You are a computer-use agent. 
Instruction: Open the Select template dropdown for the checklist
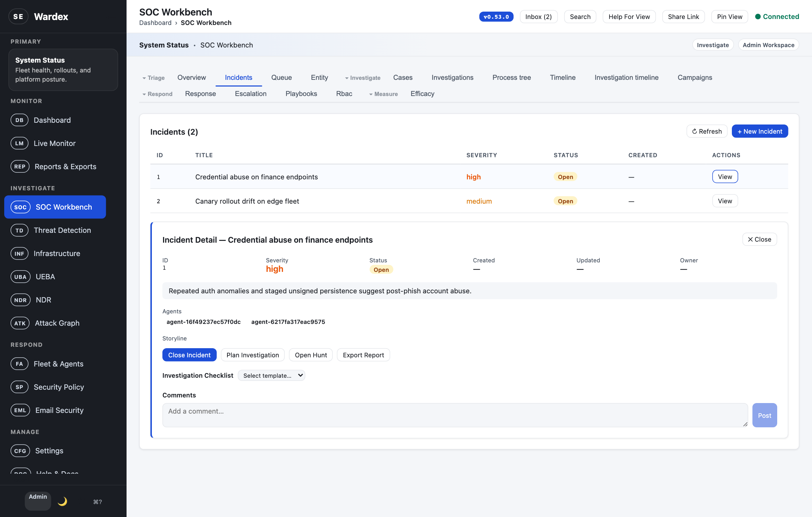click(x=271, y=375)
